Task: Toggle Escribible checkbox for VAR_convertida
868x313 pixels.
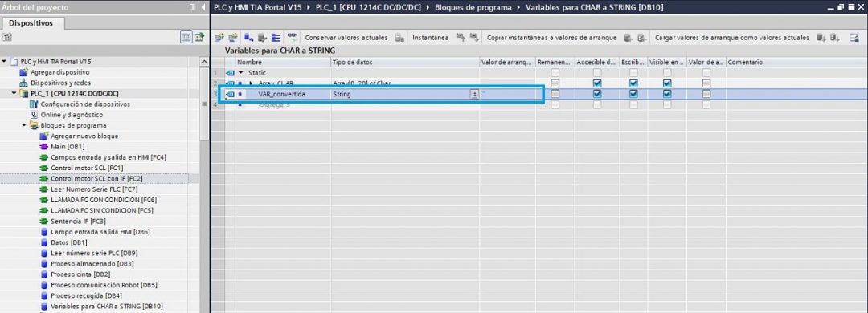Action: coord(634,94)
